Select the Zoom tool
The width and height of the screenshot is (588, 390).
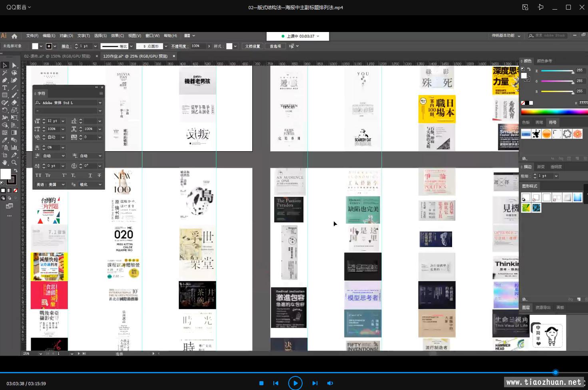click(14, 162)
